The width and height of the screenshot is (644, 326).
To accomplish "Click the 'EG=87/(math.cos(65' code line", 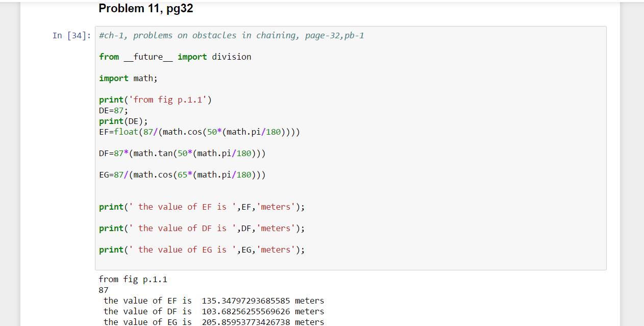I will tap(182, 175).
